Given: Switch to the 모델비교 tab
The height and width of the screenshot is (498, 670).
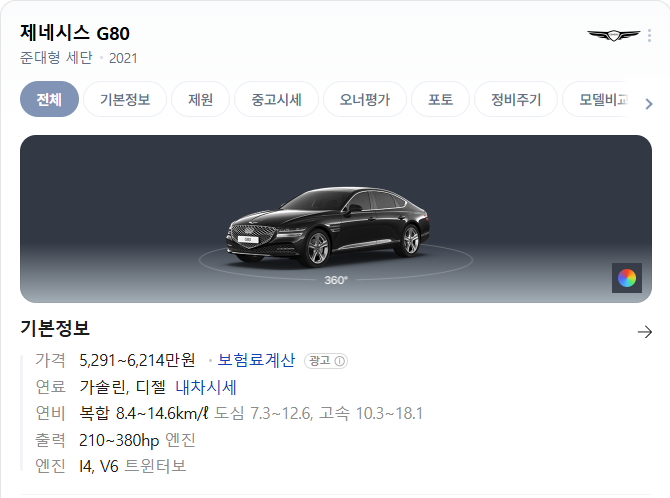Looking at the screenshot, I should [x=602, y=99].
